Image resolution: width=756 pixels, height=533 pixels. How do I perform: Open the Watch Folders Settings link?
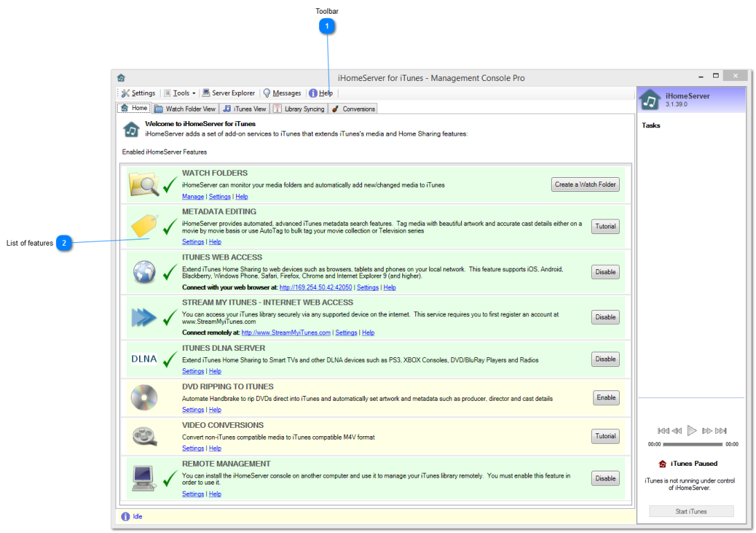[x=219, y=197]
